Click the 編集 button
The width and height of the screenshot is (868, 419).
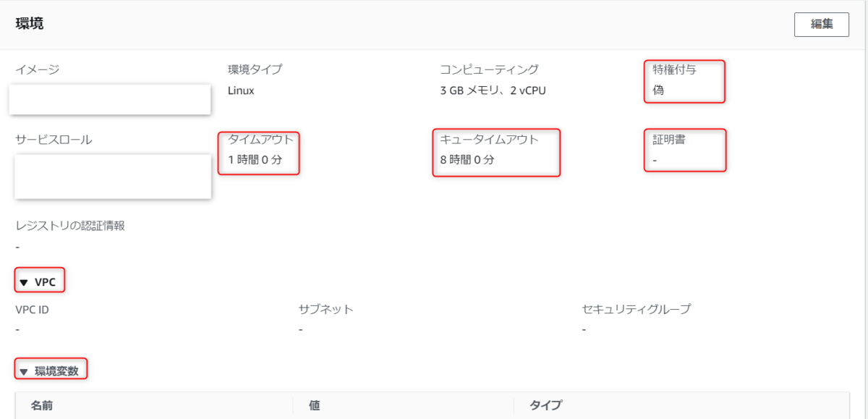point(821,24)
